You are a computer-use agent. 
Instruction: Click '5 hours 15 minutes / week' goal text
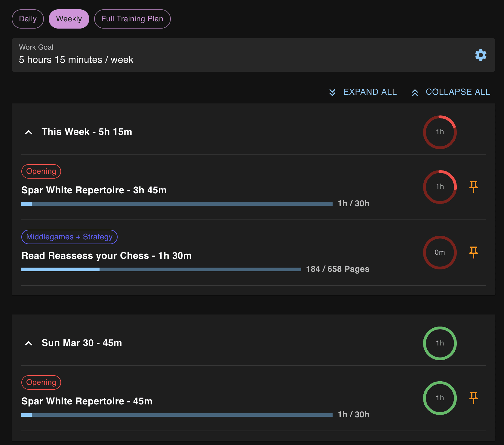pyautogui.click(x=76, y=60)
